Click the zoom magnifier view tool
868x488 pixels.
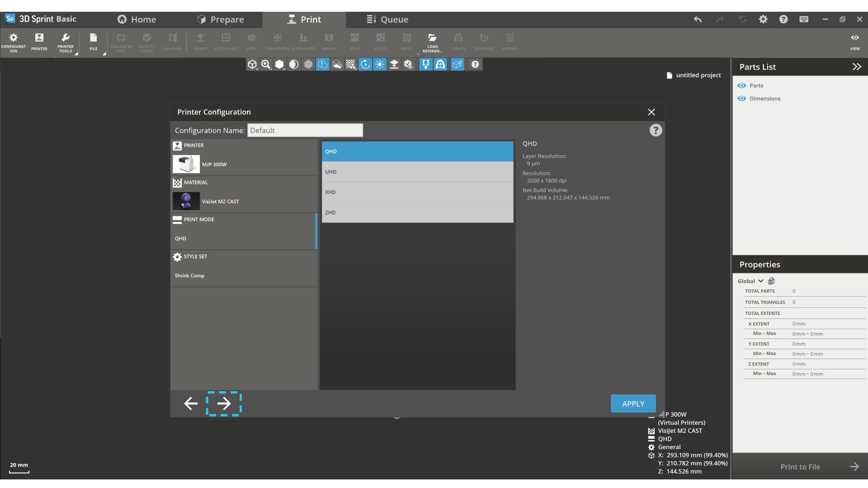point(266,65)
